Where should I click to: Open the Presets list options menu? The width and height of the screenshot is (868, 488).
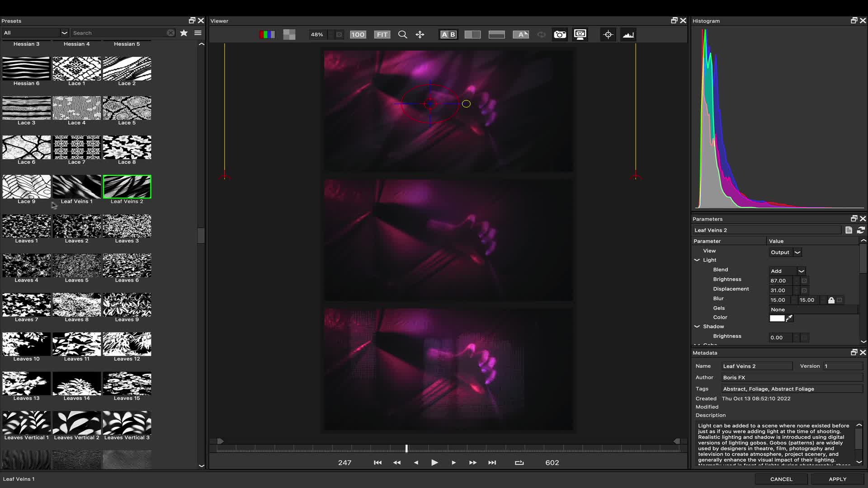pyautogui.click(x=198, y=33)
